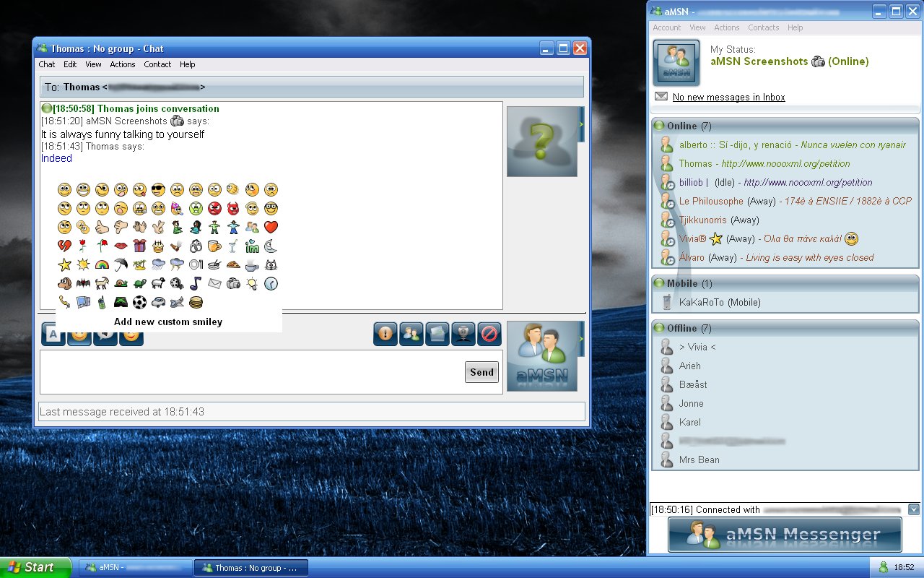This screenshot has width=924, height=578.
Task: Open the Account menu in the aMSN window
Action: [x=667, y=27]
